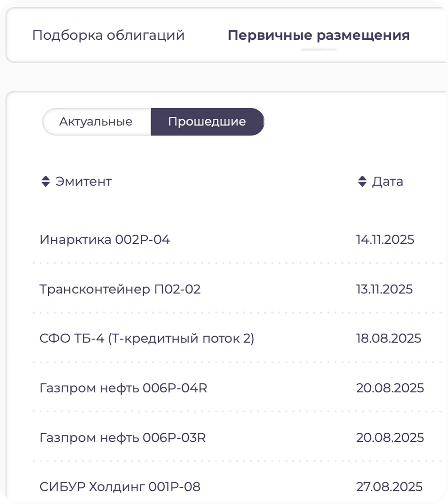Sort table by Эмитент arrows icon
Viewport: 448px width, 504px height.
click(46, 181)
